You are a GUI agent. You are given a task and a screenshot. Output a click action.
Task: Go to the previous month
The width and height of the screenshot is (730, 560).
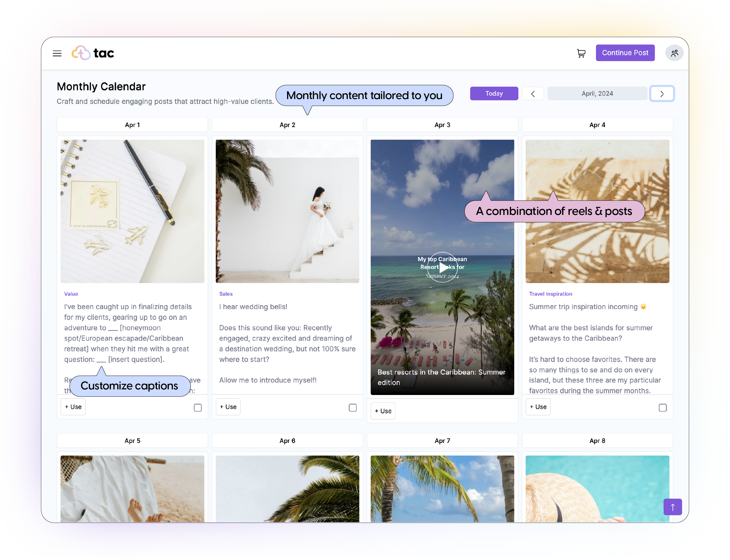coord(533,94)
